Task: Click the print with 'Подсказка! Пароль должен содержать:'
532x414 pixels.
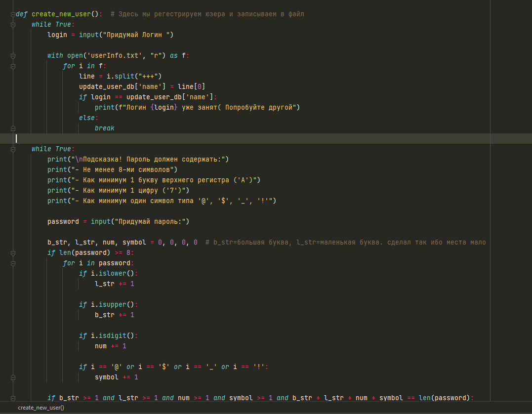Action: pyautogui.click(x=138, y=160)
